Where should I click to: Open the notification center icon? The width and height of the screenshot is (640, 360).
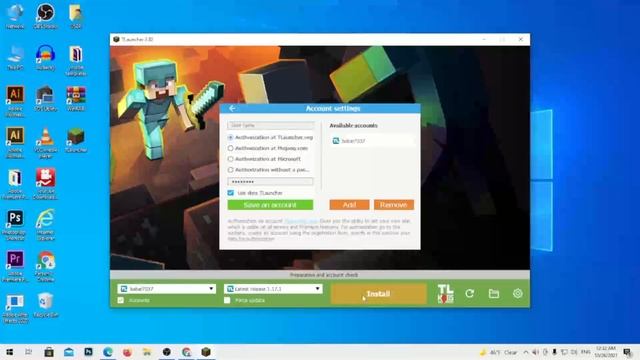pos(627,352)
